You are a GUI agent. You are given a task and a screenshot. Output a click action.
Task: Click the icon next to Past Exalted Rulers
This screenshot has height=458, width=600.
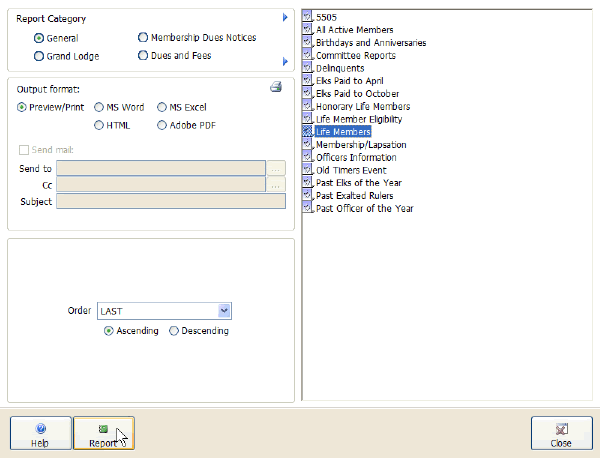click(308, 196)
